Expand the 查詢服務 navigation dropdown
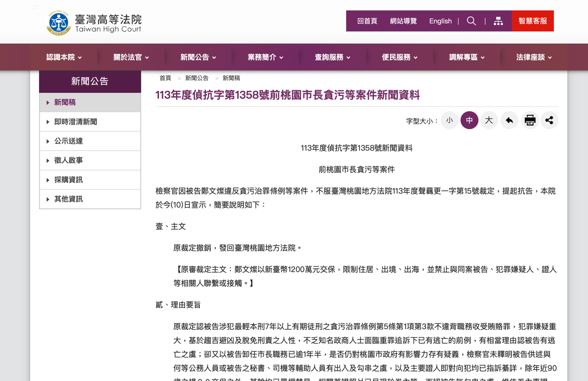This screenshot has width=588, height=381. coord(332,57)
